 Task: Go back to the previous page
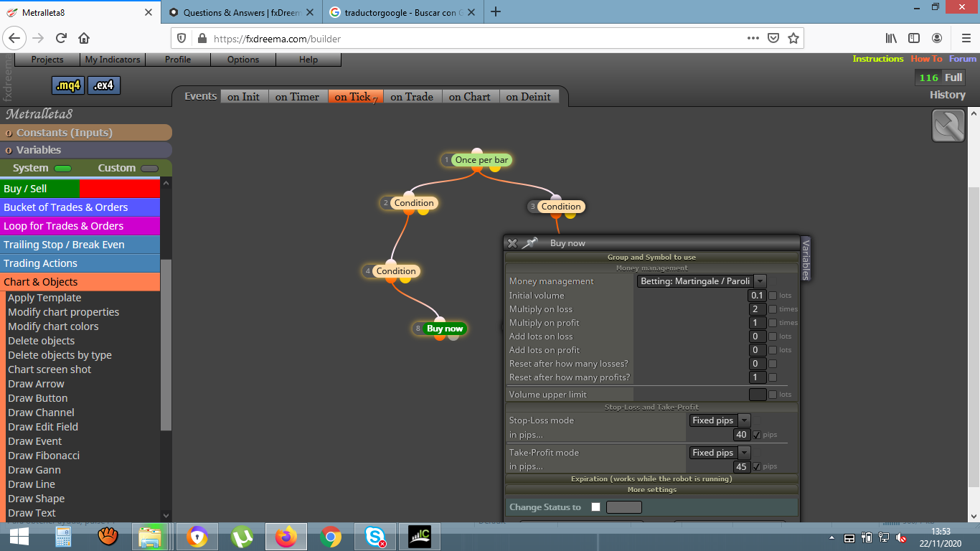(14, 38)
